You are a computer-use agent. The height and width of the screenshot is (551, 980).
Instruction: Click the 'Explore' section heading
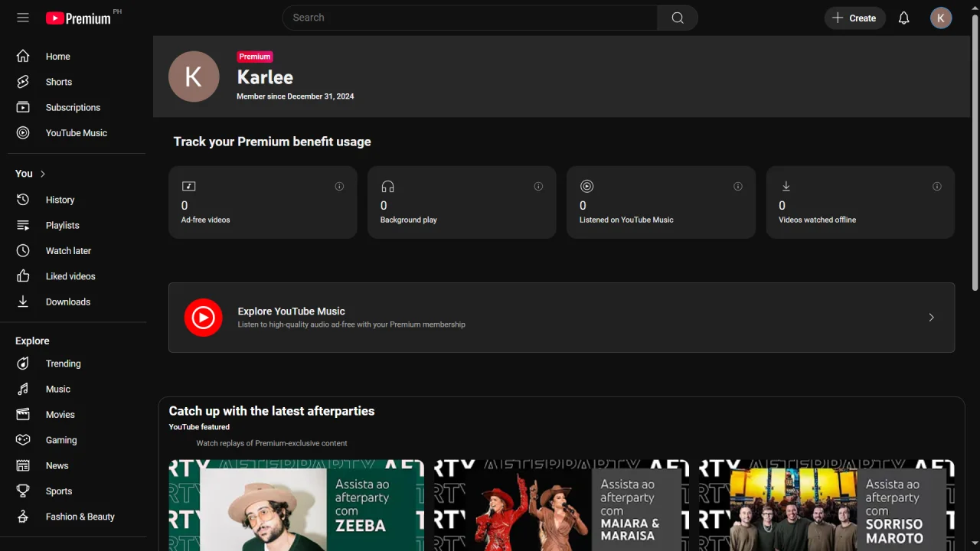(x=32, y=341)
